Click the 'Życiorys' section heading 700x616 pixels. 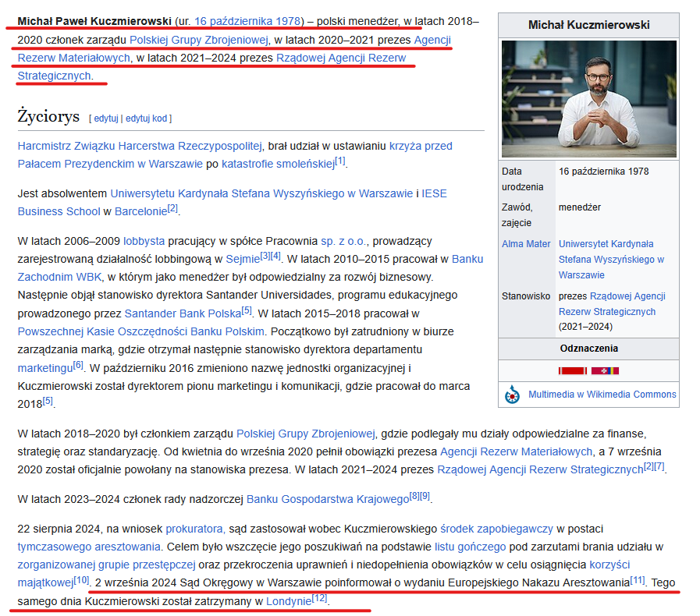[48, 116]
